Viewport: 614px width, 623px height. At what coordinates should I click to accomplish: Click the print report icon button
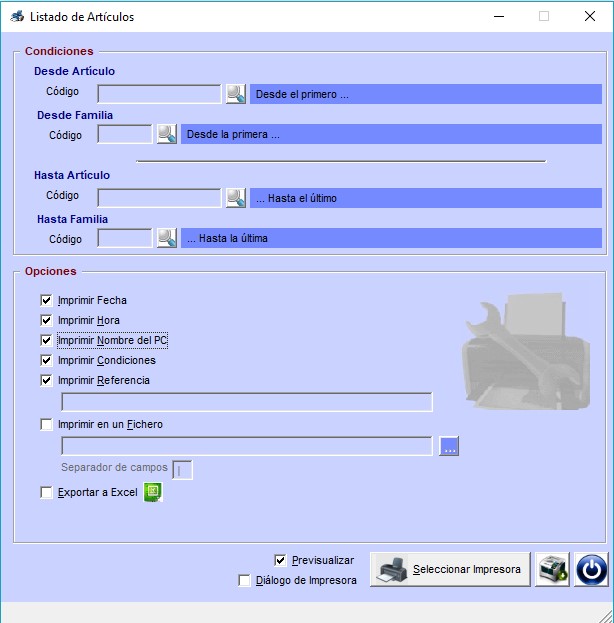click(x=552, y=569)
